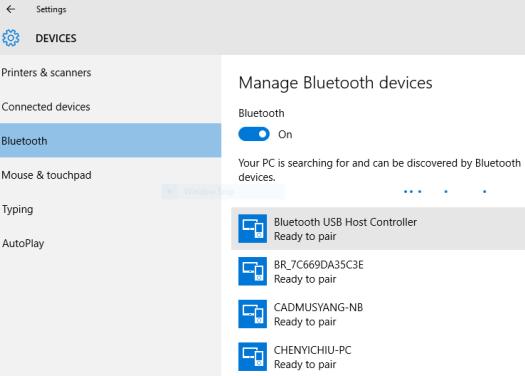Select CHENYICHIU-PC device name
The height and width of the screenshot is (376, 525).
[312, 350]
